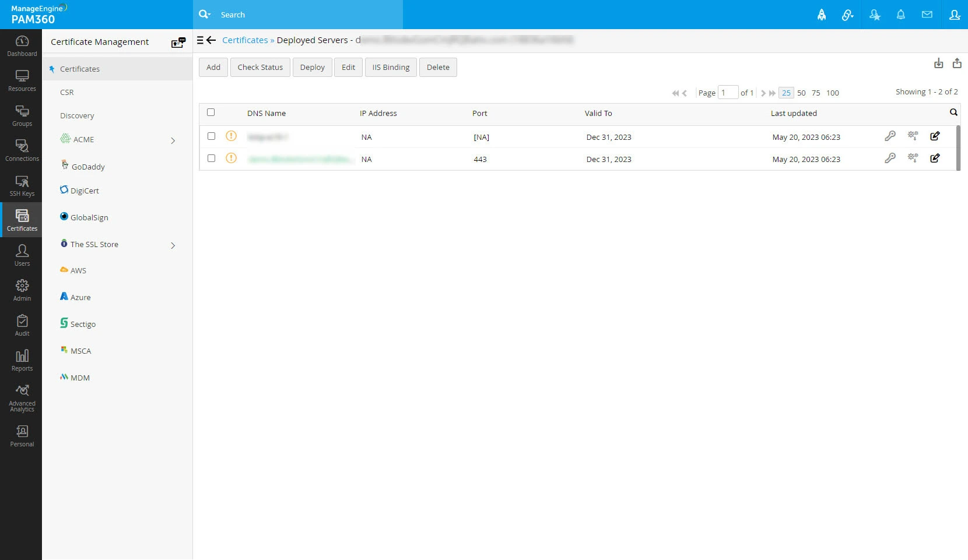The height and width of the screenshot is (560, 968).
Task: Expand the ACME submenu arrow
Action: pos(173,140)
